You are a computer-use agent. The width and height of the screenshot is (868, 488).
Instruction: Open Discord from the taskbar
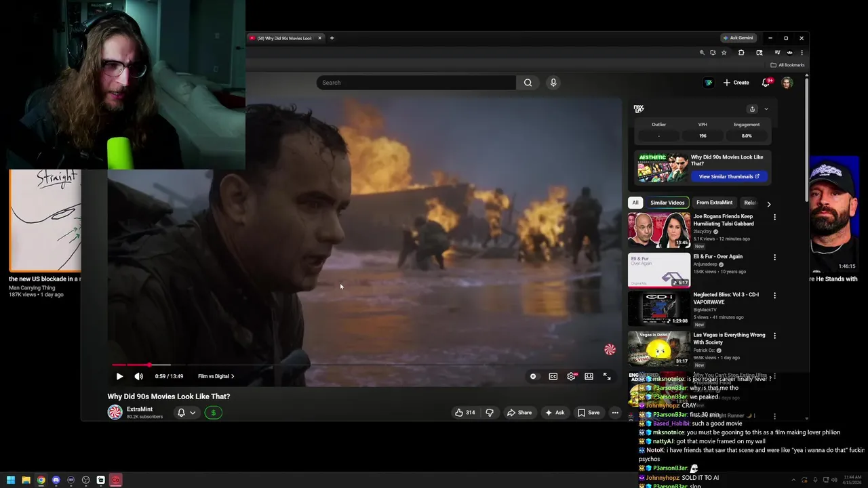56,480
